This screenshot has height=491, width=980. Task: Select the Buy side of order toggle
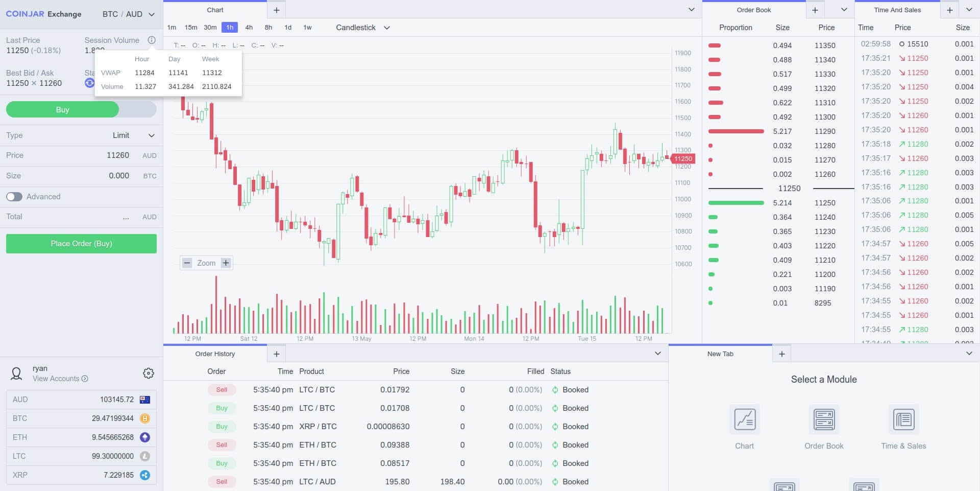[62, 110]
